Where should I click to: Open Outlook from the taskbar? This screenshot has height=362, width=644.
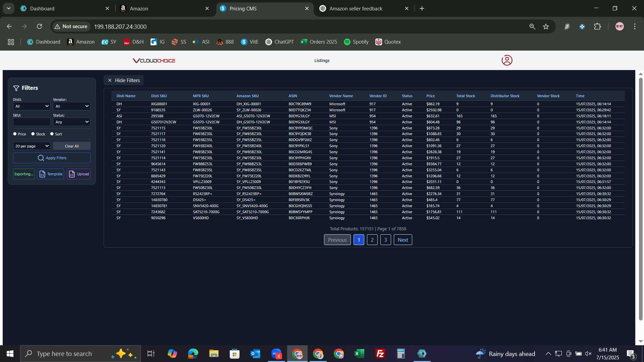pos(255,354)
